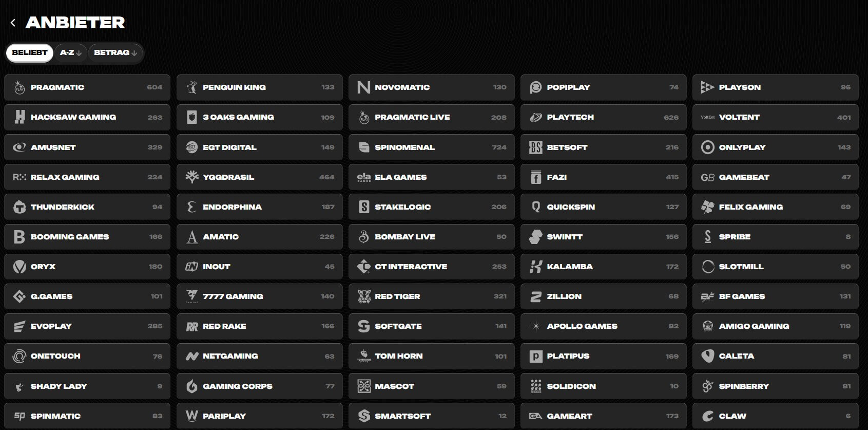
Task: Click the Platipus logo icon
Action: coord(535,356)
